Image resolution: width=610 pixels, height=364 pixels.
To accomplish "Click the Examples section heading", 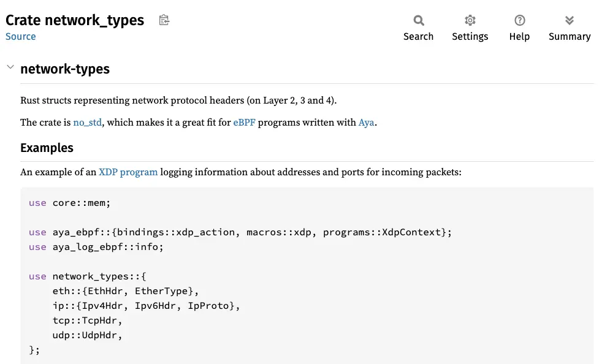I will point(47,148).
